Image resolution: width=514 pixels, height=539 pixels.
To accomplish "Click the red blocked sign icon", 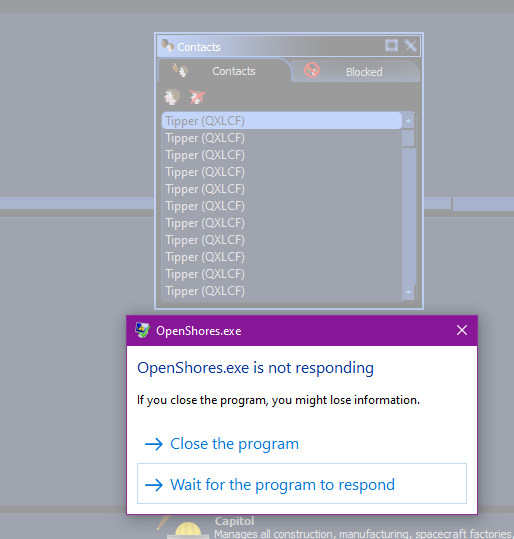I will click(x=311, y=70).
